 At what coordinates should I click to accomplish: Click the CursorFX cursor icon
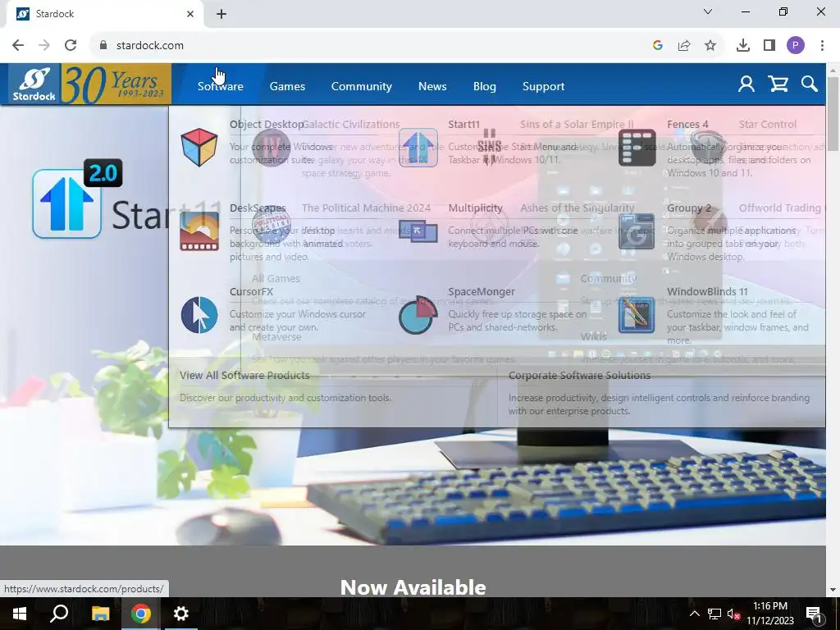[x=199, y=315]
